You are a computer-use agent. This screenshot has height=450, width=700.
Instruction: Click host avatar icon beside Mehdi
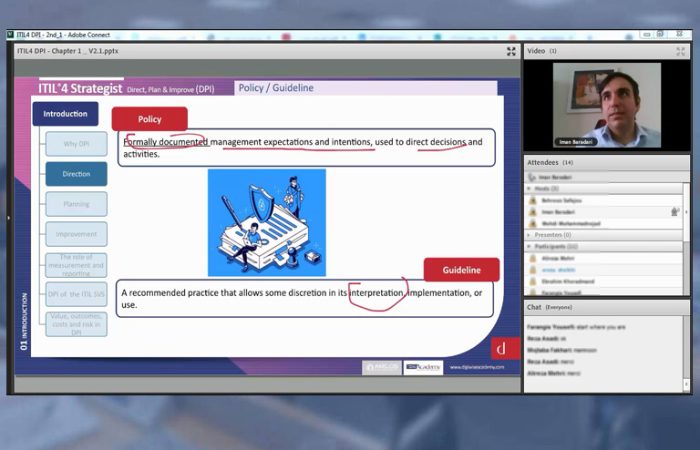point(533,223)
